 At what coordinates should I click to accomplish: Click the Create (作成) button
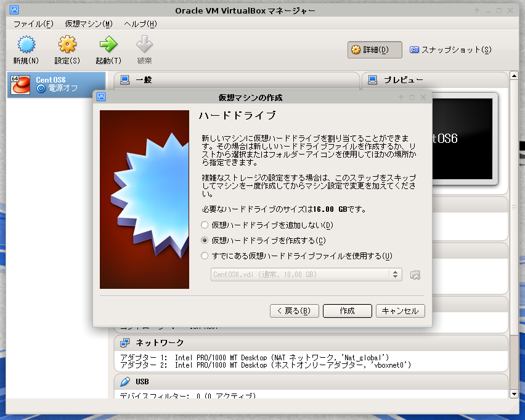347,311
